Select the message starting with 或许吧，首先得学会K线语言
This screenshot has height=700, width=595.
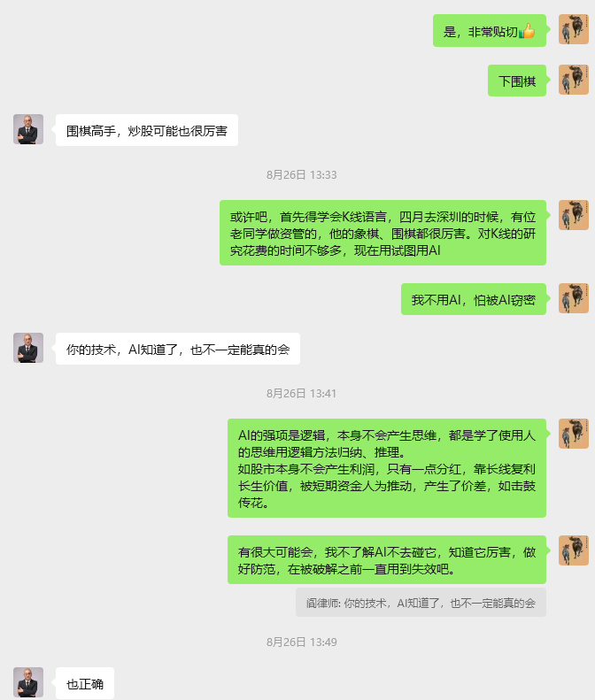382,233
